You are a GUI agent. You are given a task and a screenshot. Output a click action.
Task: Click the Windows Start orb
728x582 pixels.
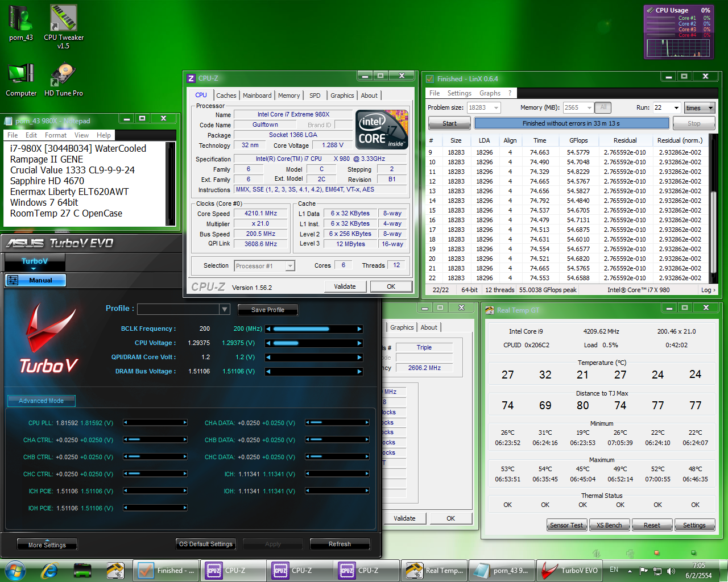click(x=15, y=570)
